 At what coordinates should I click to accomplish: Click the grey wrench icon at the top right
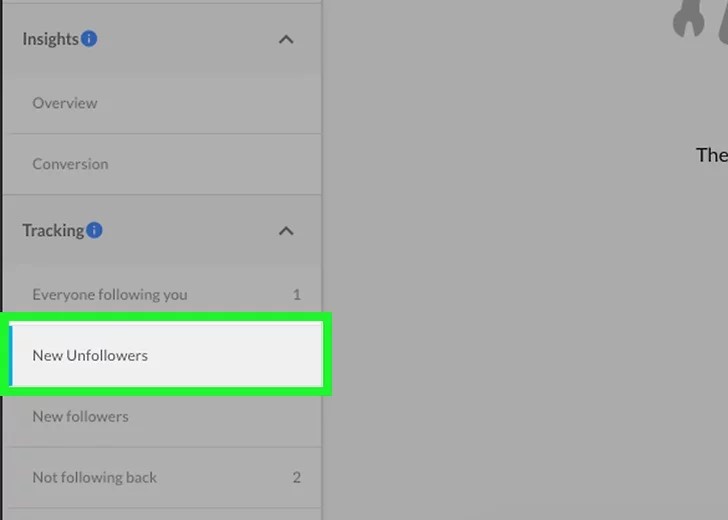689,19
